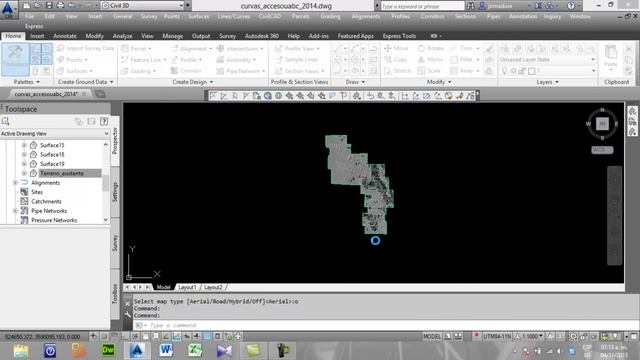
Task: Expand the Surface18 tree node
Action: pos(24,154)
